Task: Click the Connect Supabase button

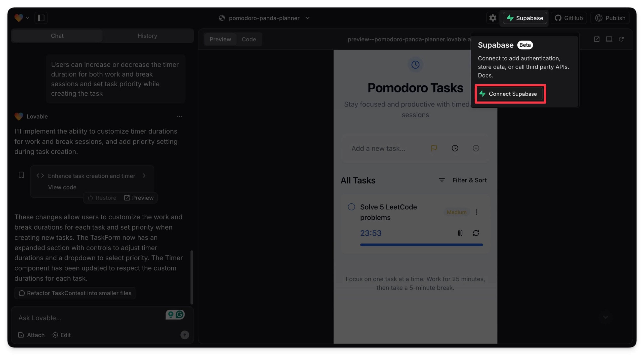Action: pyautogui.click(x=510, y=94)
